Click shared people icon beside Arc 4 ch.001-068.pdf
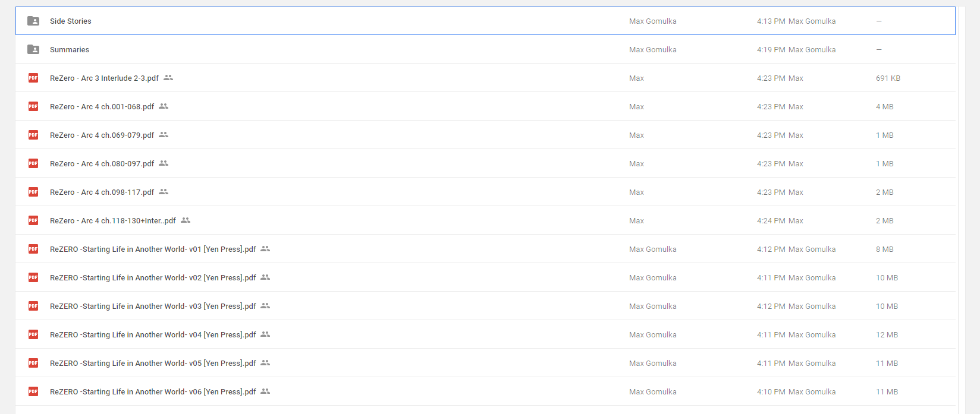This screenshot has width=980, height=414. [x=164, y=106]
